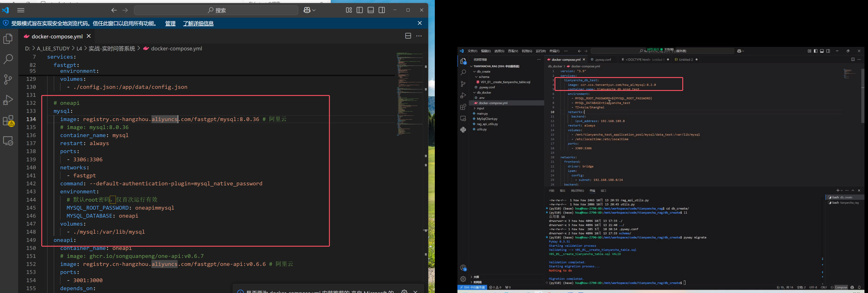Open Run and Debug in left window
The image size is (868, 293).
pyautogui.click(x=8, y=100)
